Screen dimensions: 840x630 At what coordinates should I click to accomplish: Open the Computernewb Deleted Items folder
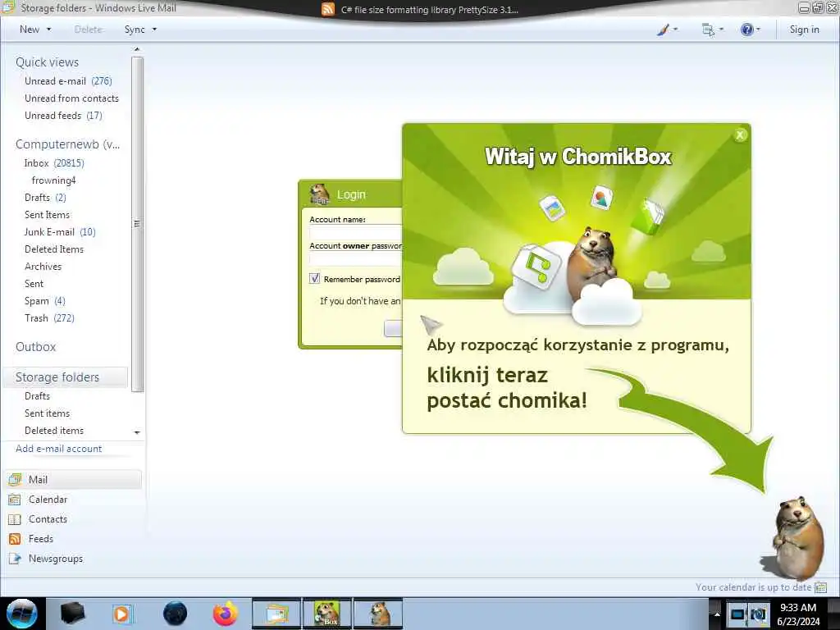[54, 249]
